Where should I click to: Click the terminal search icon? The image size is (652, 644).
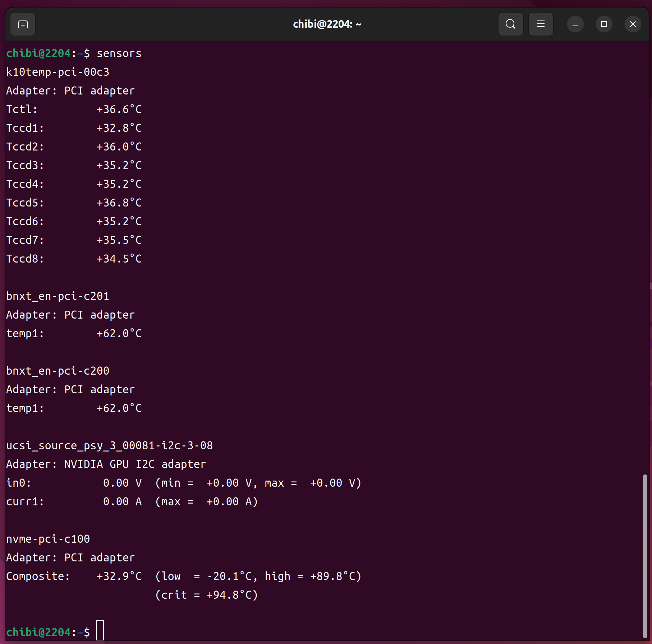pos(510,24)
